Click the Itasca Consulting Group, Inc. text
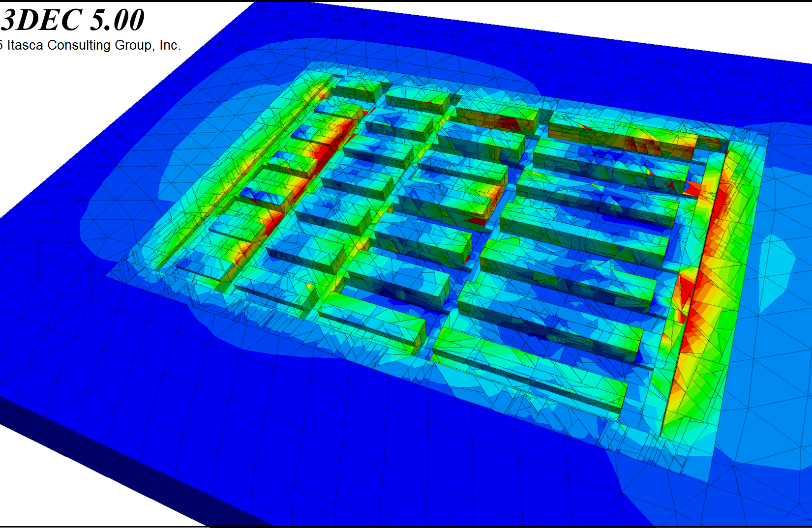Viewport: 812px width, 528px height. click(94, 45)
